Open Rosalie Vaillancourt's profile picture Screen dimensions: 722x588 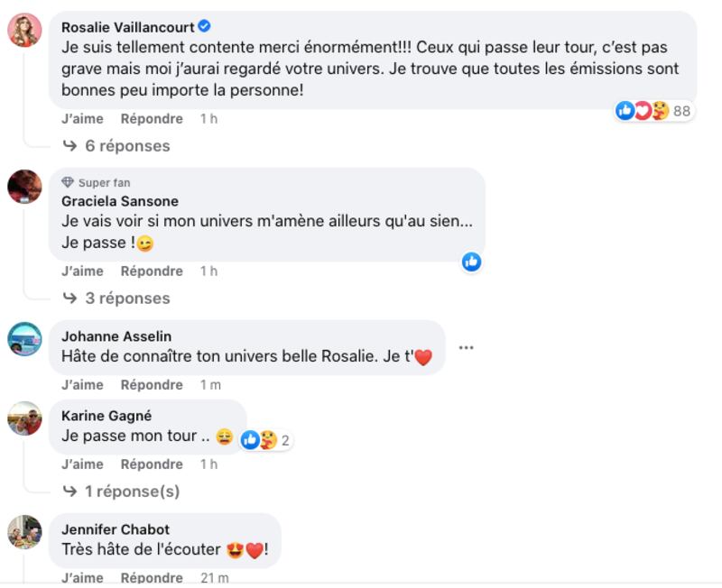[24, 30]
